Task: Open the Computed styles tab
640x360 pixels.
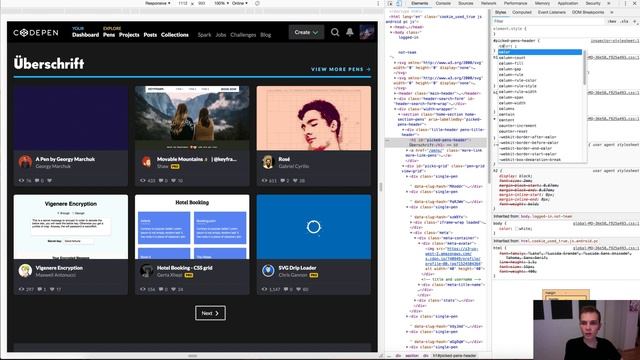Action: [522, 12]
